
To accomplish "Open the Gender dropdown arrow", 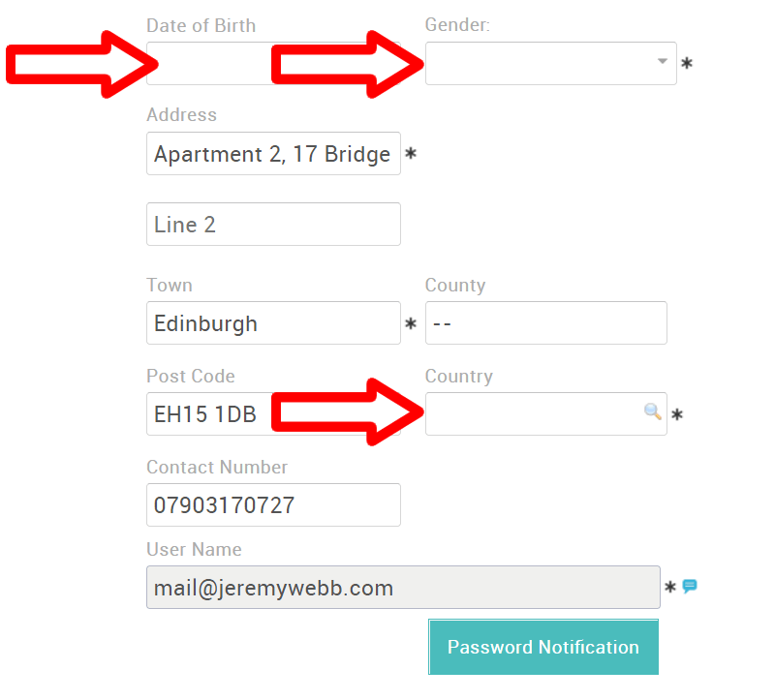I will pos(663,61).
